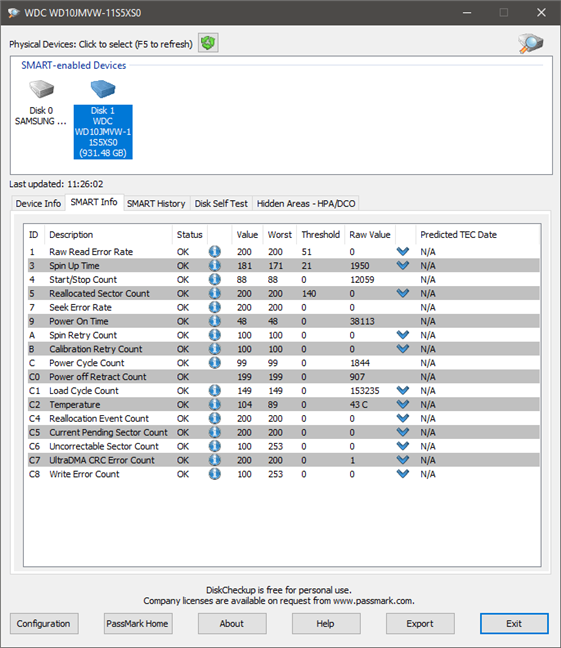Switch to the Device Info tab
Viewport: 561px width, 648px height.
pyautogui.click(x=38, y=203)
